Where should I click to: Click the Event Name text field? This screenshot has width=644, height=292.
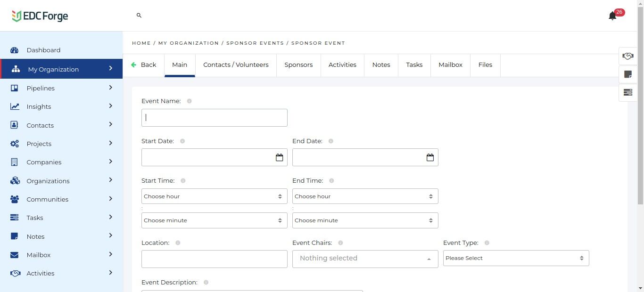click(x=214, y=118)
